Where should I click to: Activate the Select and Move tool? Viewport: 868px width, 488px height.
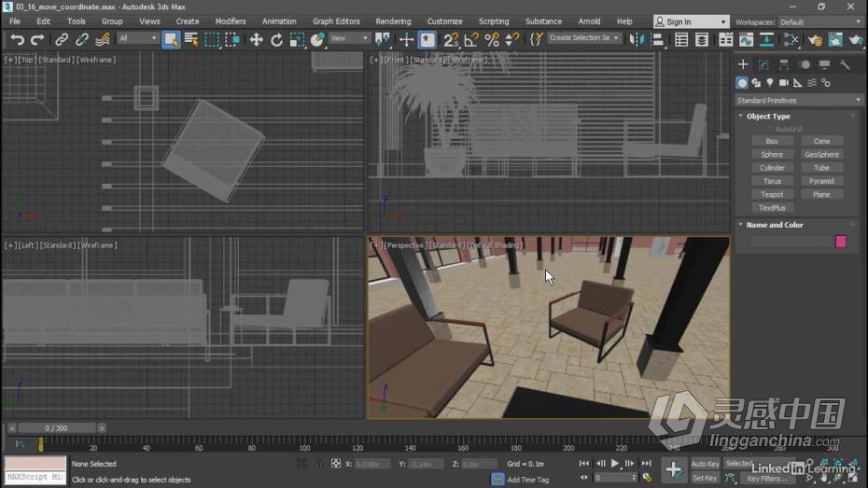click(x=256, y=39)
